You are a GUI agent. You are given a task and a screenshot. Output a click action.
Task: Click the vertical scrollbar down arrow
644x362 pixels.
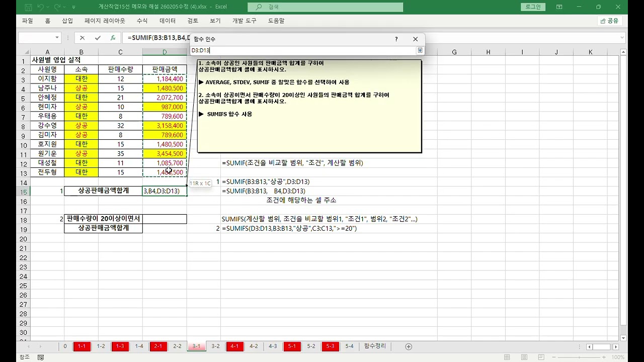click(x=624, y=338)
